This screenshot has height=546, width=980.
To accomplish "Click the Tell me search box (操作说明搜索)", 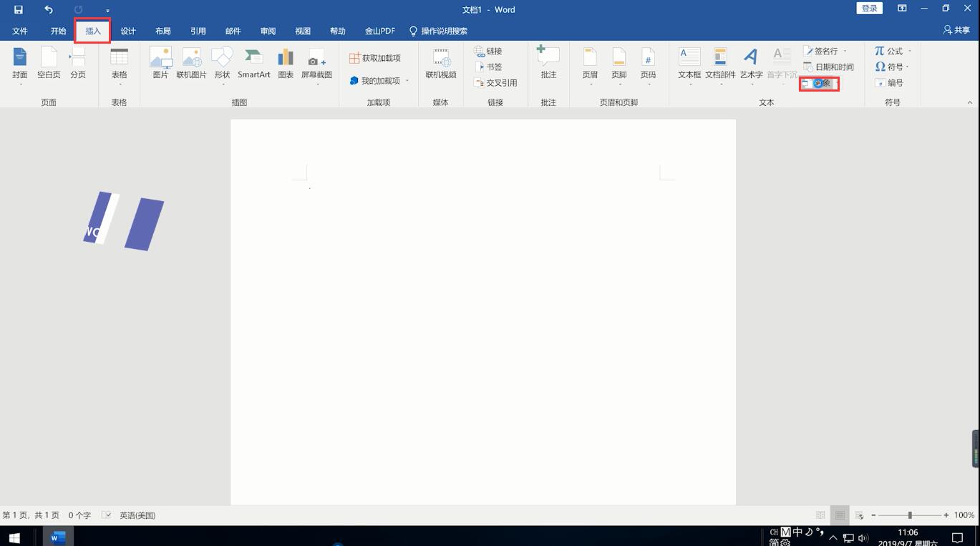I will 438,31.
